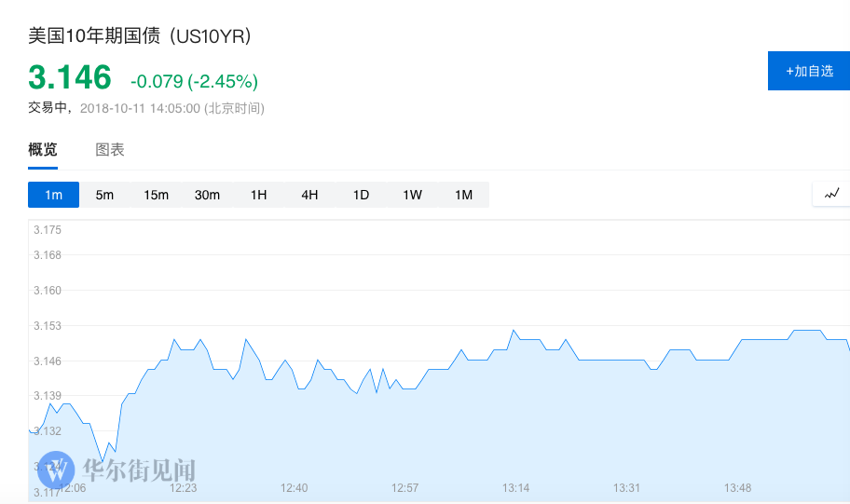This screenshot has height=504, width=850.
Task: Click the 12:40 time axis marker
Action: click(x=294, y=488)
